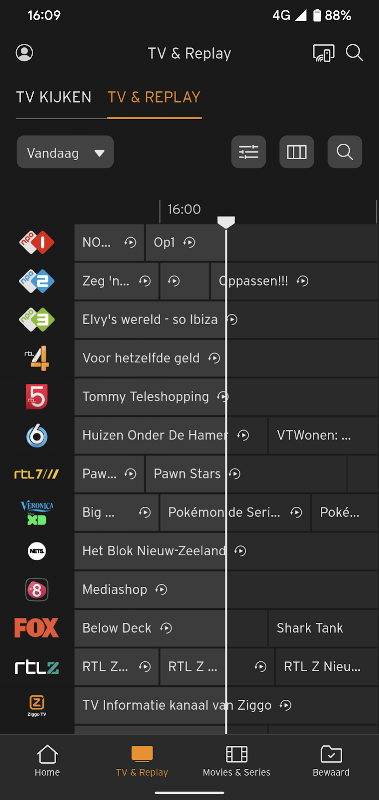Select the FOX channel logo
This screenshot has height=800, width=379.
click(x=37, y=628)
